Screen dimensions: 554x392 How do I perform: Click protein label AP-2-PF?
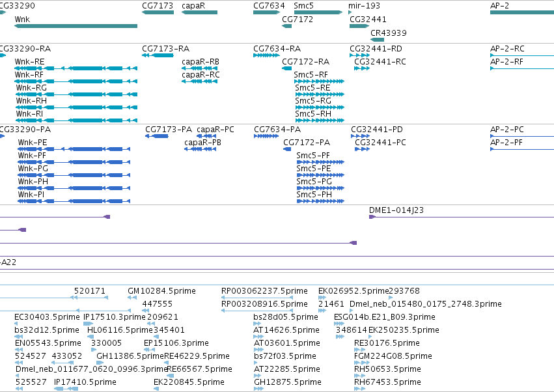506,143
